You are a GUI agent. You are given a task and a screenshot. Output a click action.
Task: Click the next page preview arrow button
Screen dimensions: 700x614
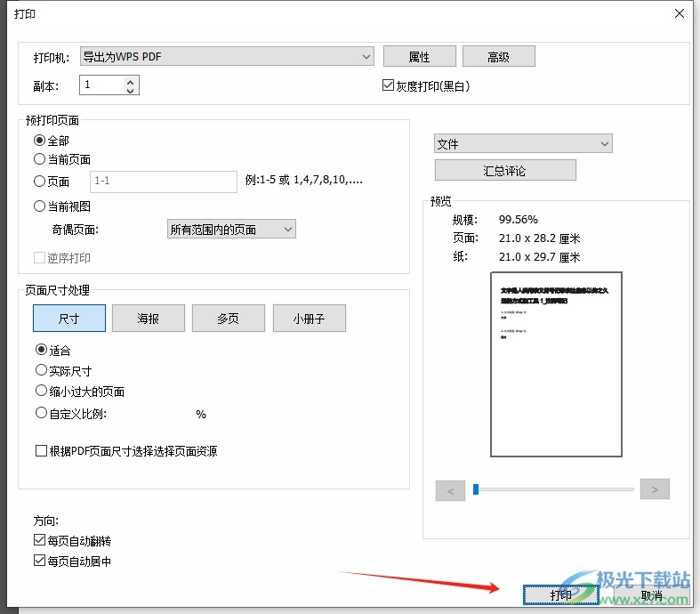655,489
